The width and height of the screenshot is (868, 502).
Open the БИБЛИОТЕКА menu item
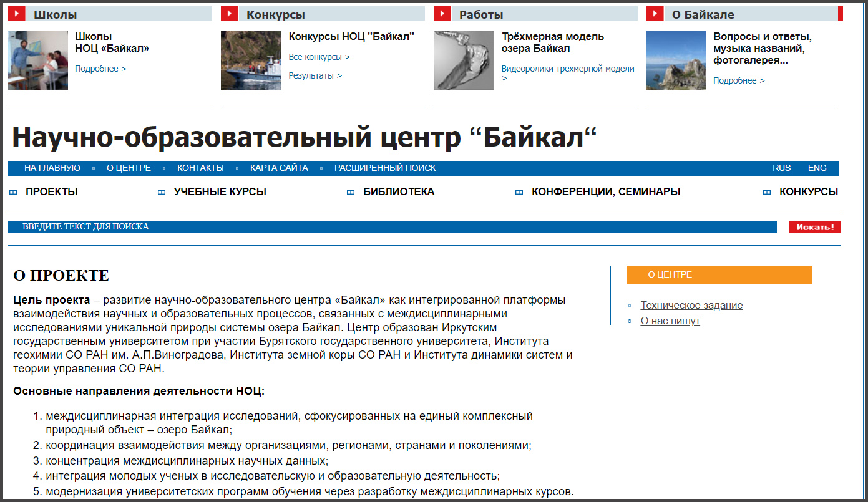[399, 192]
